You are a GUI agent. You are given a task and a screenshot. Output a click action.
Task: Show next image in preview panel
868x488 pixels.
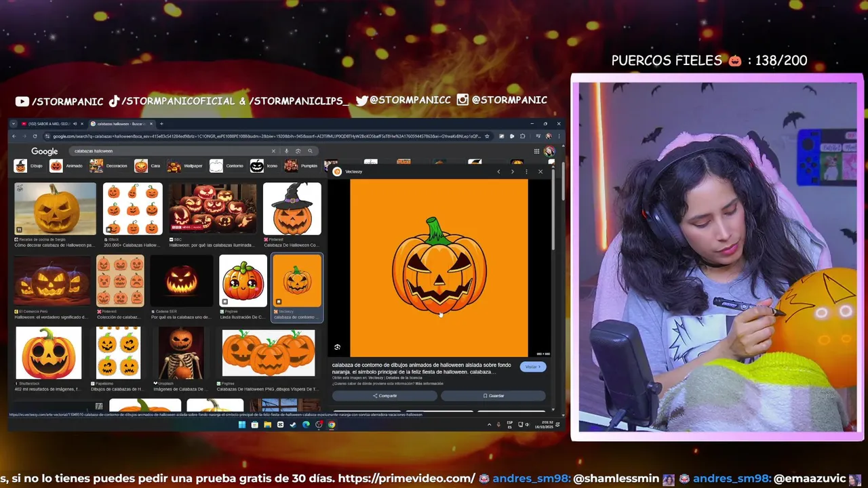(512, 171)
